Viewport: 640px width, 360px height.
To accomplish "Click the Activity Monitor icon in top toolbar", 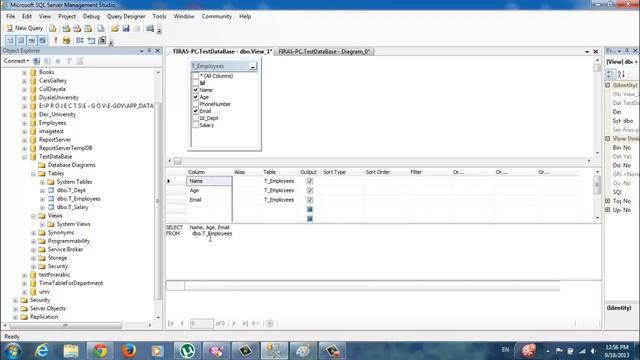I will [x=150, y=28].
